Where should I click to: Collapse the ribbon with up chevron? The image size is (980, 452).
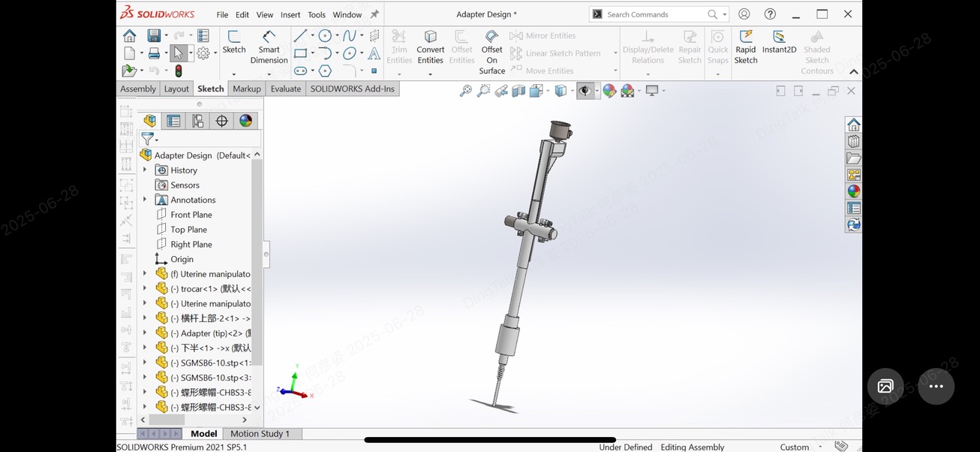pos(853,72)
